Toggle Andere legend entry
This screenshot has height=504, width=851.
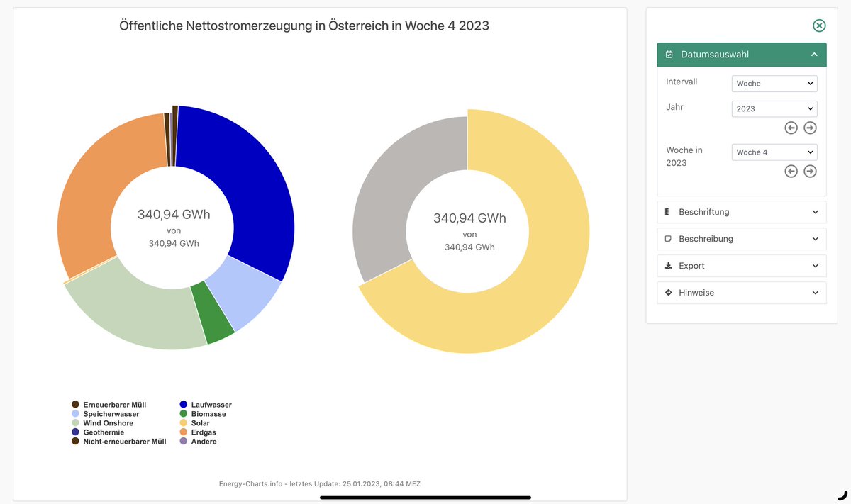(198, 442)
